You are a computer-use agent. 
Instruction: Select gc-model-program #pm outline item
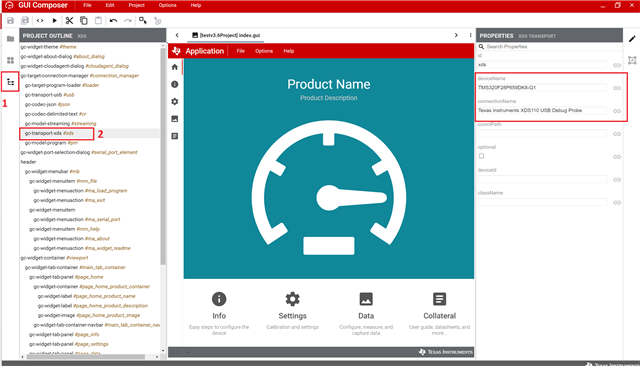51,143
